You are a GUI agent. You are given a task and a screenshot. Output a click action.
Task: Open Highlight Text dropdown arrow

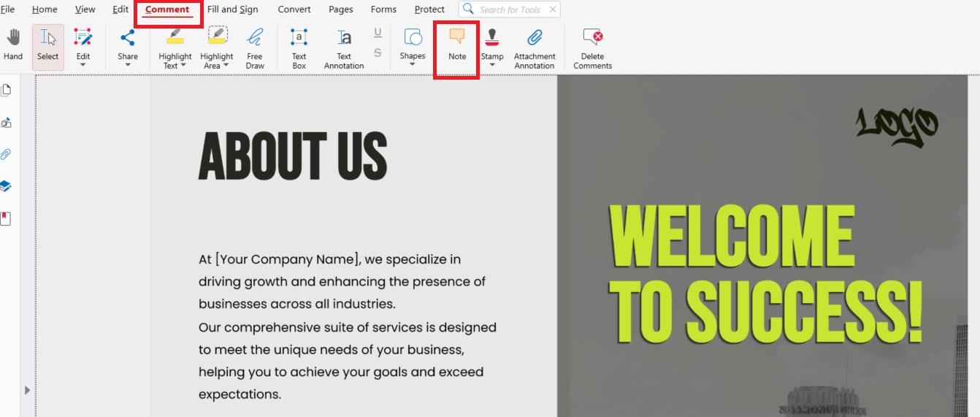183,66
